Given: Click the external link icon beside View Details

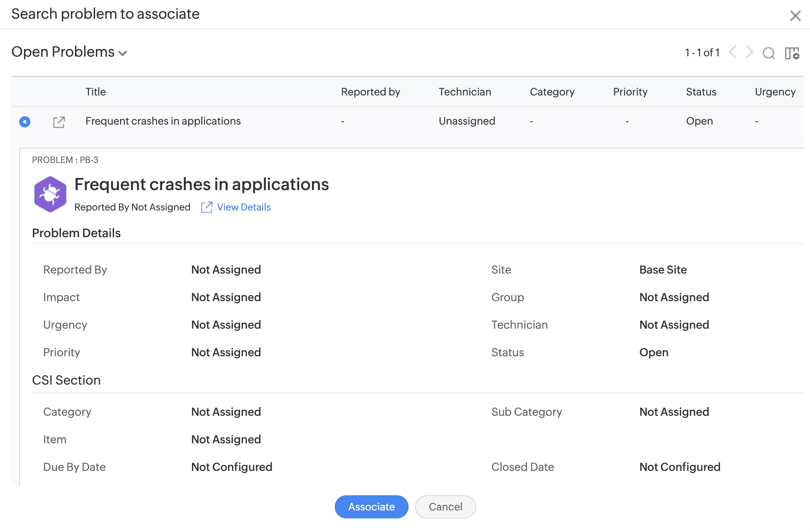Looking at the screenshot, I should (206, 207).
